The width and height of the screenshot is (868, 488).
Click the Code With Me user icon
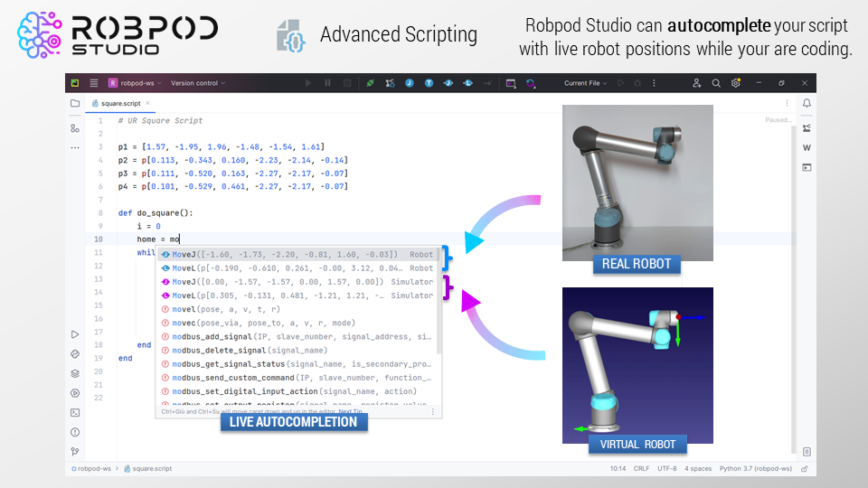(696, 83)
